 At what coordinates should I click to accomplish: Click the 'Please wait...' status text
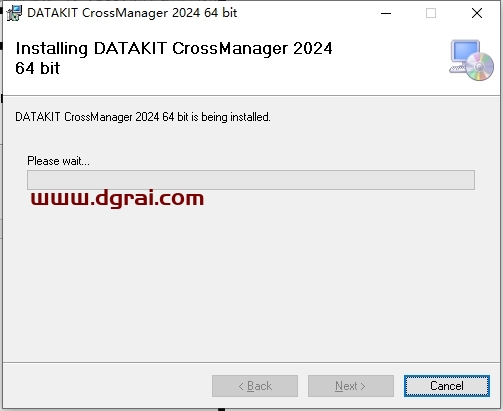(x=58, y=161)
